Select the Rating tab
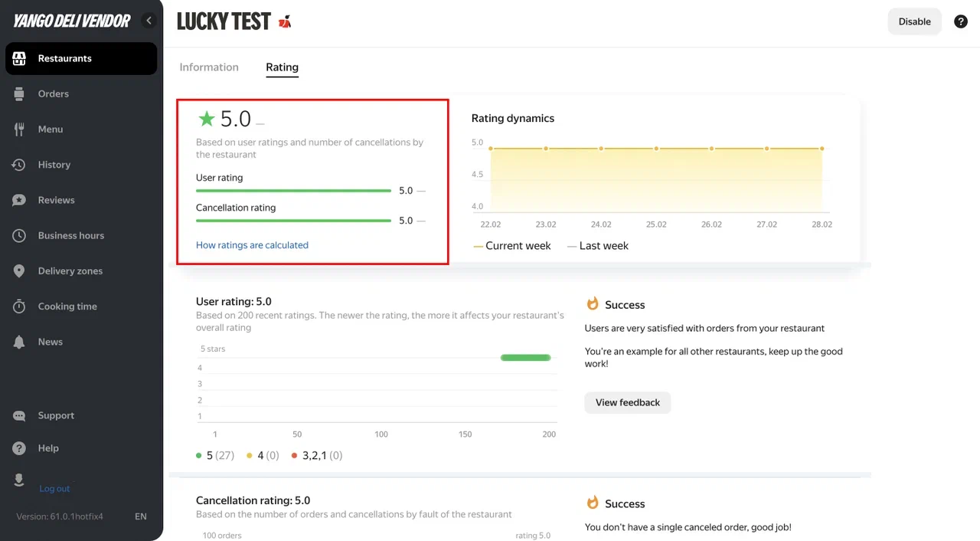The image size is (980, 541). (x=283, y=67)
